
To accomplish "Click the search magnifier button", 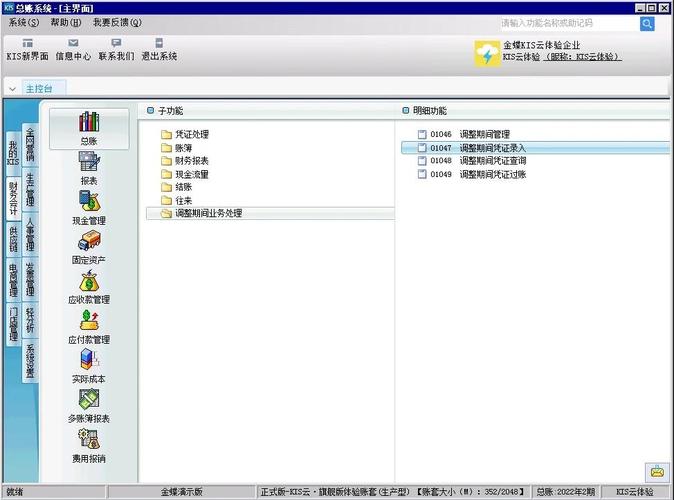I will pos(647,23).
